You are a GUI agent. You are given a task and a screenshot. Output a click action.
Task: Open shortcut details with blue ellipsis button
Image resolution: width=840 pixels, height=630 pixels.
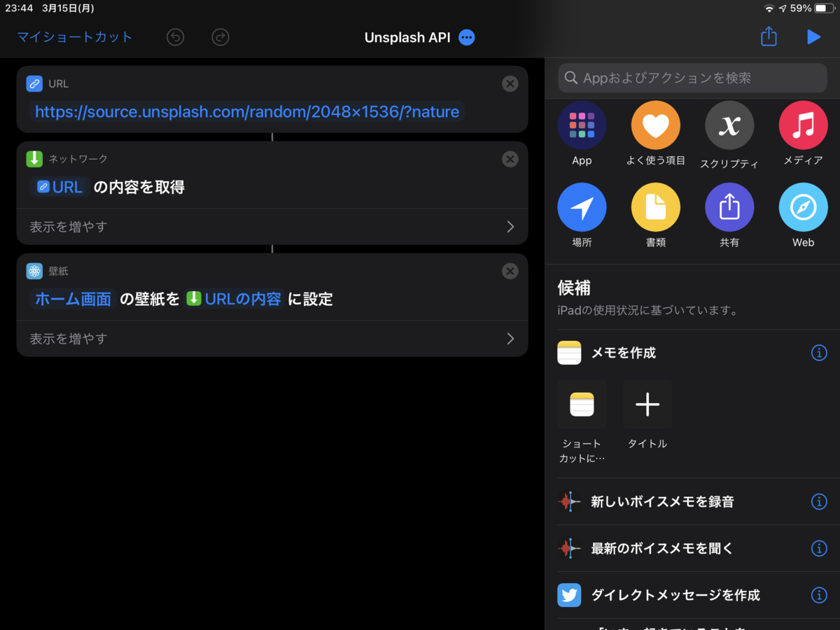click(467, 38)
